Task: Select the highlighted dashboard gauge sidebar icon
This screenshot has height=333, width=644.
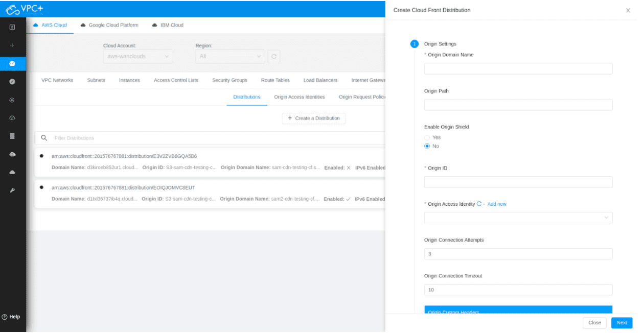Action: coord(12,63)
